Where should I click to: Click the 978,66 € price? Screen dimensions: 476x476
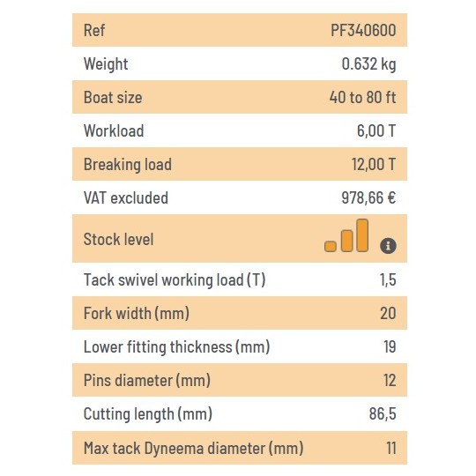click(368, 197)
